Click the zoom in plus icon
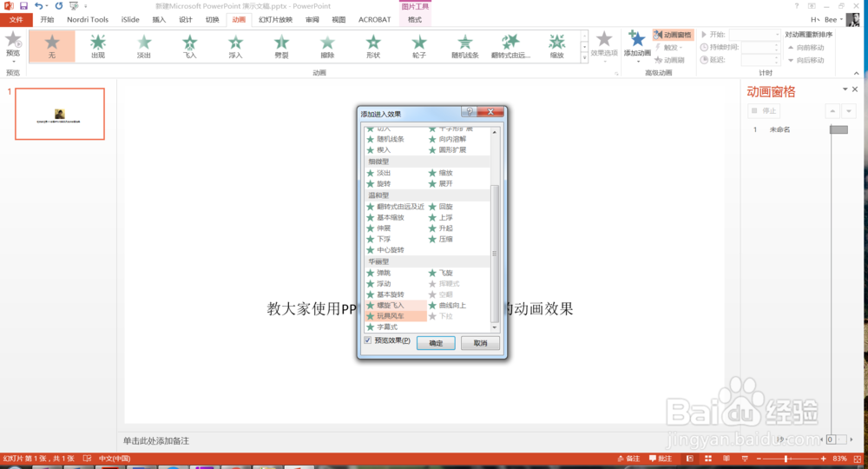 [x=824, y=459]
